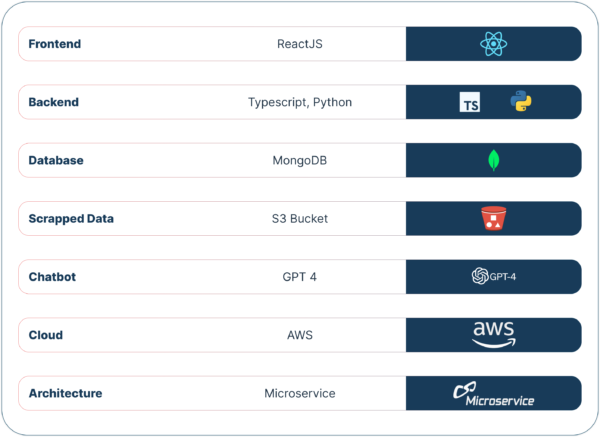Click the red S3 Bucket icon
The height and width of the screenshot is (437, 600).
(493, 218)
